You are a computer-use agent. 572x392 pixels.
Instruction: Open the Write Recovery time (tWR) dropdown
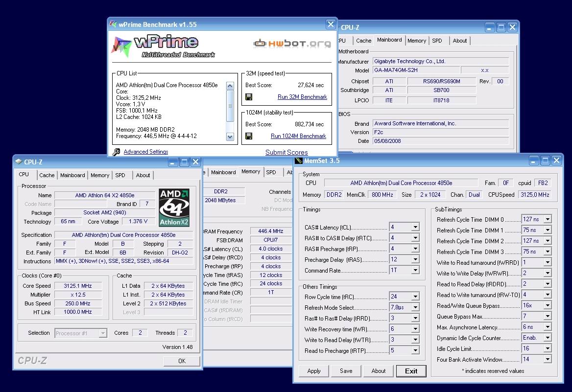pyautogui.click(x=415, y=329)
